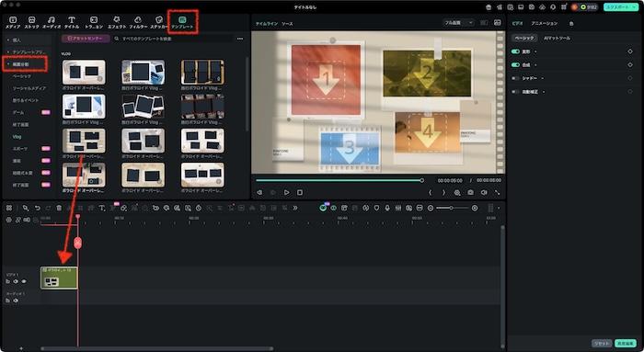
Task: Toggle visibility eye of video track 1
Action: tap(24, 281)
